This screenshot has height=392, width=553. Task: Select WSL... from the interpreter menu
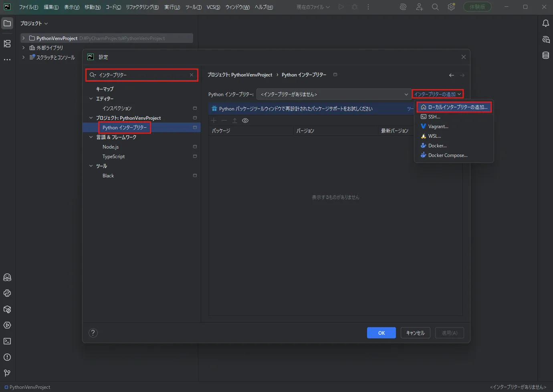pos(454,136)
